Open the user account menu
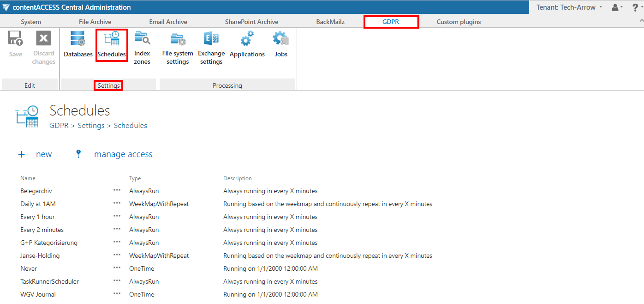644x304 pixels. (x=617, y=7)
